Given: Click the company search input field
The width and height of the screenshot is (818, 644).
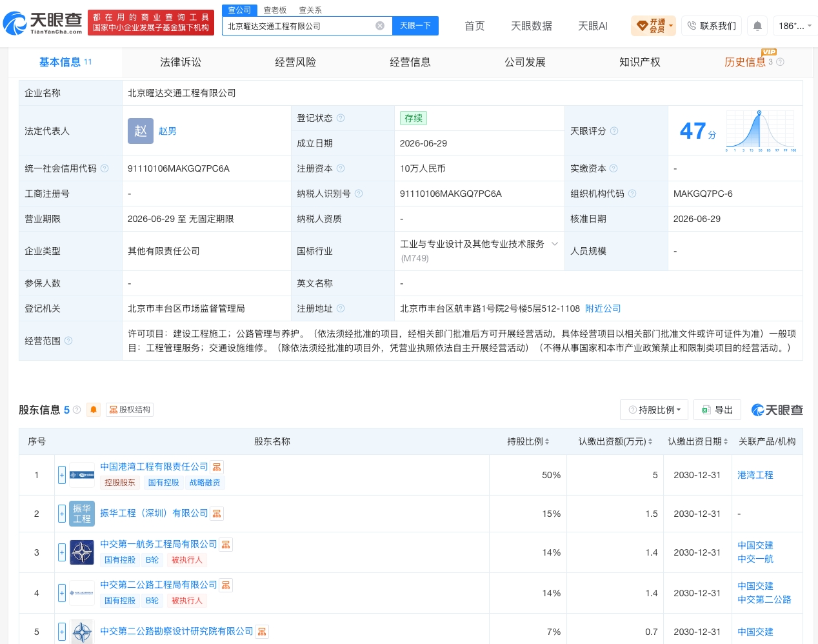Looking at the screenshot, I should (300, 26).
